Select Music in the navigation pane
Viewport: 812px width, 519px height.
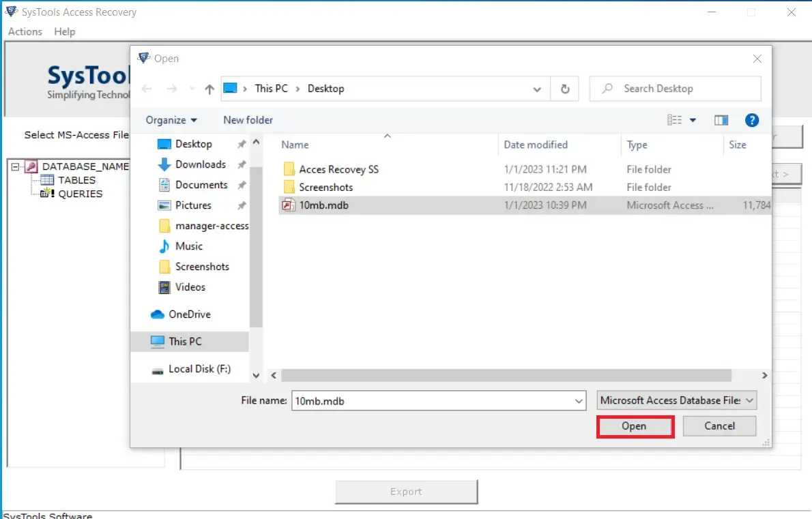[188, 246]
